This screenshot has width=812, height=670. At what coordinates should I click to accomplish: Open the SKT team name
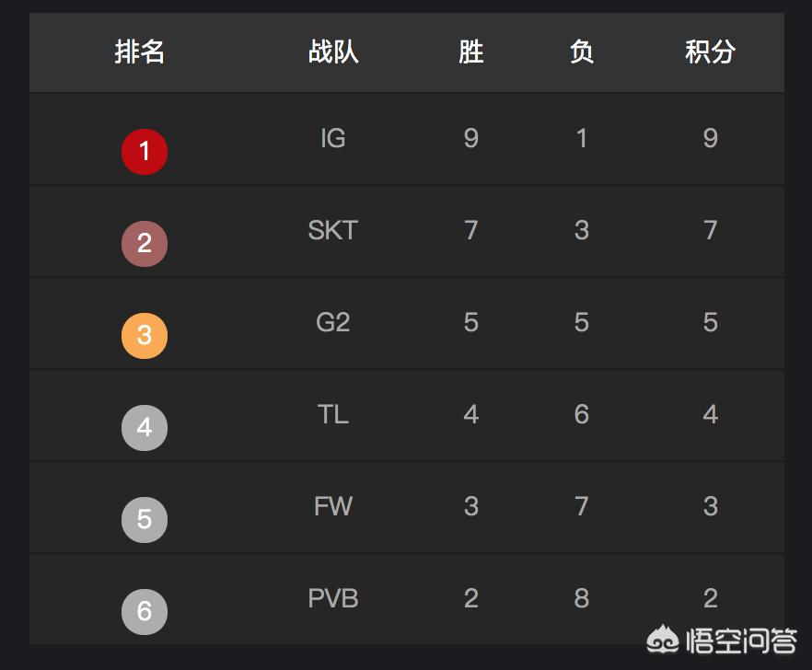(333, 230)
